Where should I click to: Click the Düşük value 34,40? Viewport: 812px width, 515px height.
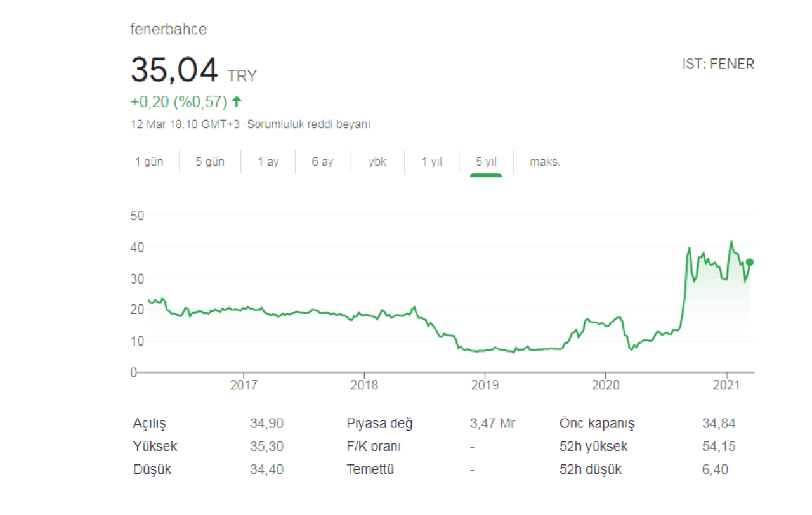(x=266, y=470)
